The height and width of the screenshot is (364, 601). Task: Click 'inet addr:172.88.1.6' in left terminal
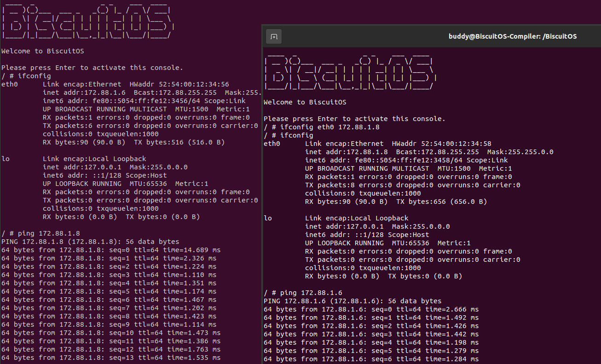point(84,92)
